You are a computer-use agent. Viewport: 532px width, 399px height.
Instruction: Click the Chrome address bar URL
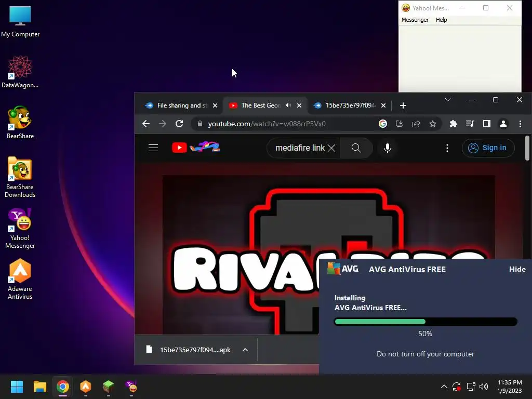[x=267, y=124]
